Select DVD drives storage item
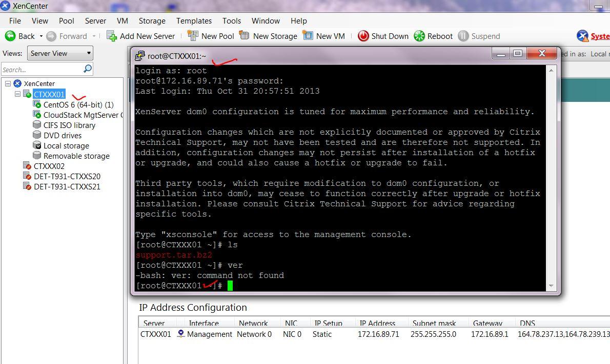610x364 pixels. pos(62,136)
